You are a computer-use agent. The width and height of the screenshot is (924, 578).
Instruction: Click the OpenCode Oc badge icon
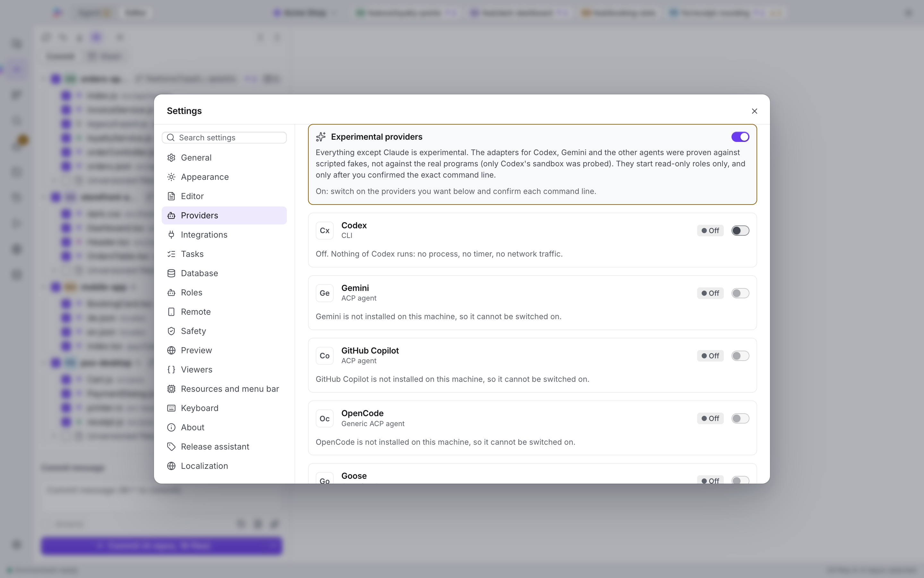(x=325, y=419)
